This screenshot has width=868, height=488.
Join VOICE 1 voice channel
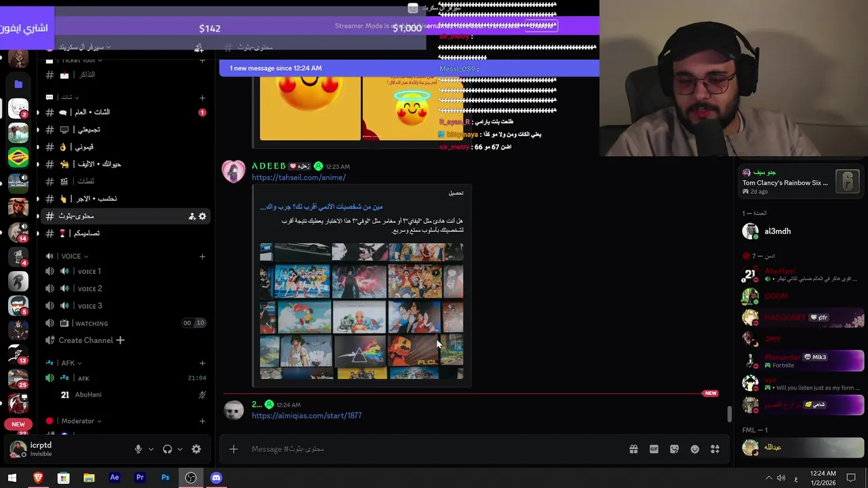[126, 271]
